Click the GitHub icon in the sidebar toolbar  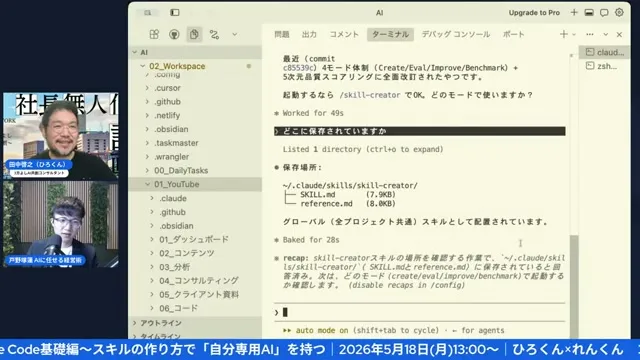[174, 34]
